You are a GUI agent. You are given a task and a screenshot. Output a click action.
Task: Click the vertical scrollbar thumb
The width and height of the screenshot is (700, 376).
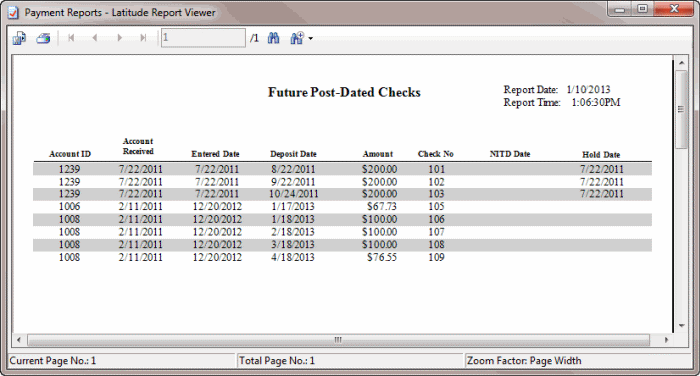(681, 109)
